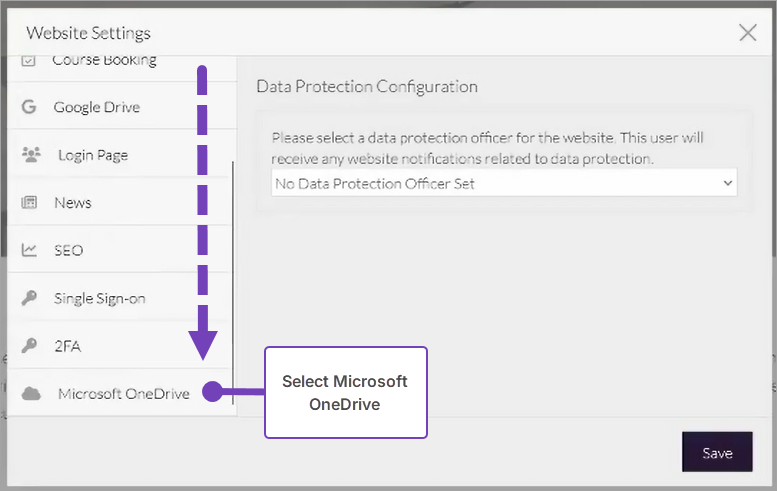This screenshot has height=491, width=777.
Task: Click the settings list vertical scrollbar
Action: click(x=233, y=280)
